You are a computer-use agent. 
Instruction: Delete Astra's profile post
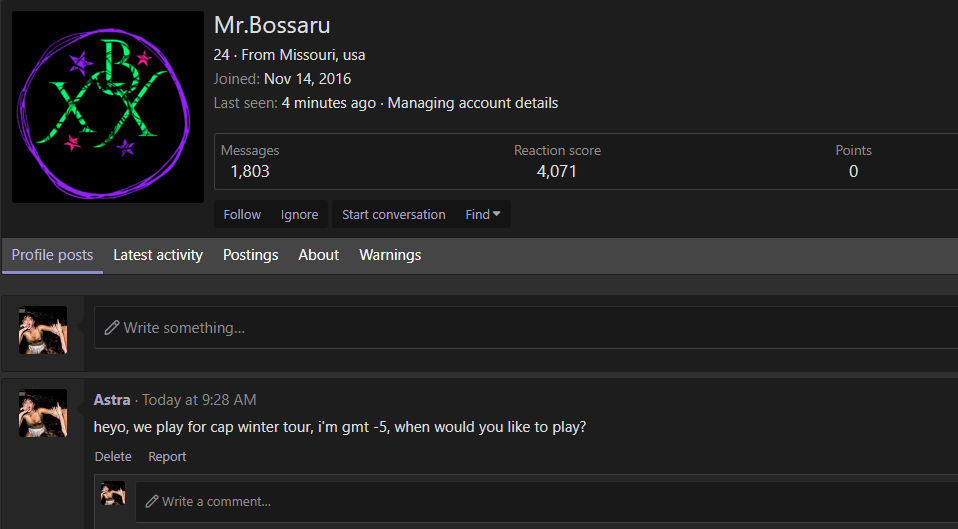pos(113,456)
